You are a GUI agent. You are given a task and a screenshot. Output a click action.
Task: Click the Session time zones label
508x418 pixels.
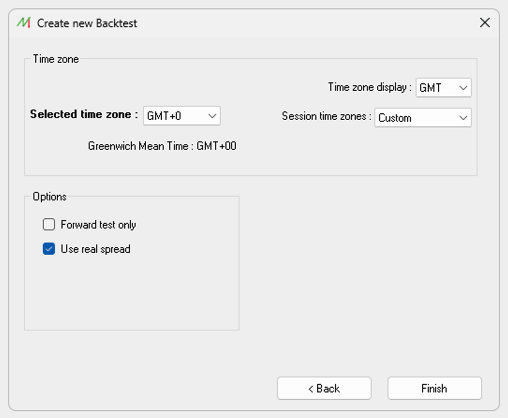coord(326,116)
